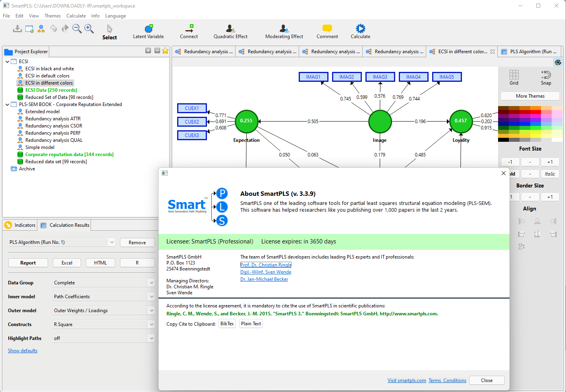Choose the Quadratic Effect tool
This screenshot has height=392, width=566.
pos(230,32)
